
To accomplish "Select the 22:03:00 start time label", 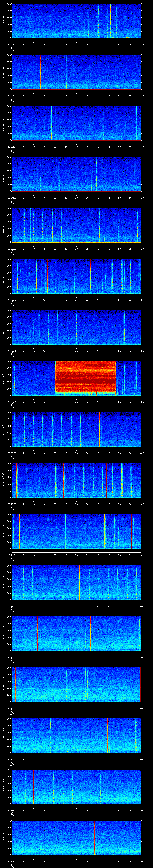I will (12, 147).
